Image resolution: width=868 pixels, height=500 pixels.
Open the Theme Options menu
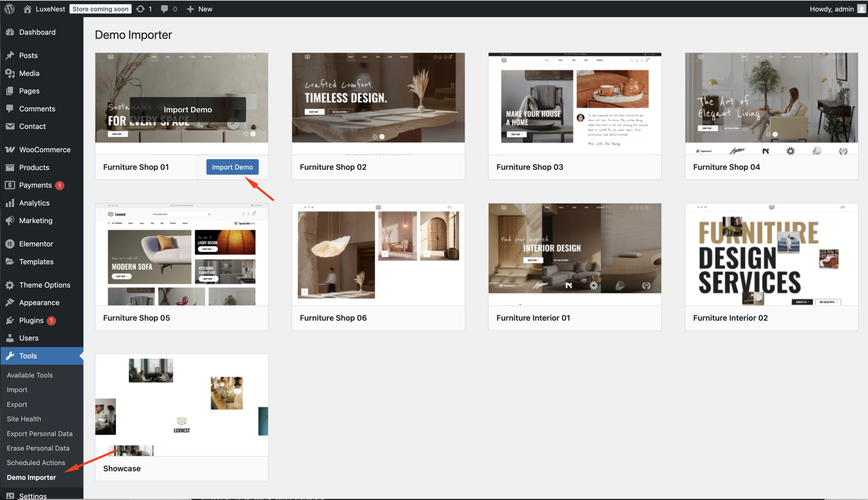pyautogui.click(x=45, y=285)
